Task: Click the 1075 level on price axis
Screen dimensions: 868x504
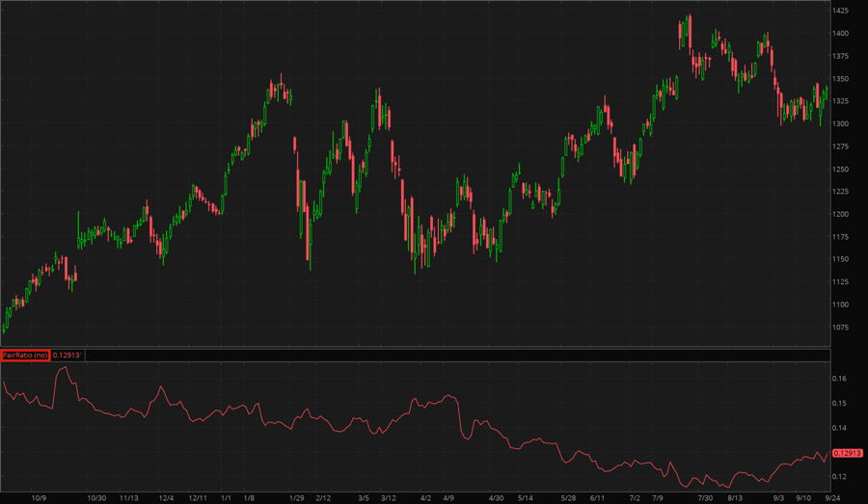Action: 844,327
